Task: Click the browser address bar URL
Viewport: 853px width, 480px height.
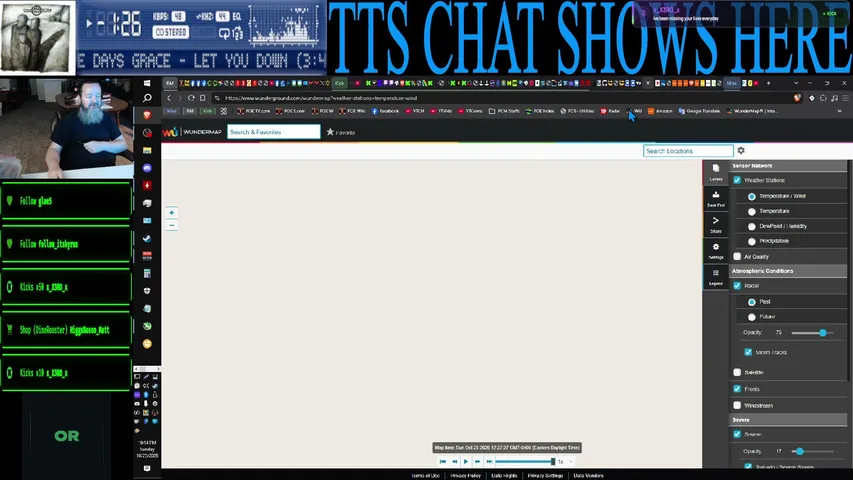Action: point(321,98)
